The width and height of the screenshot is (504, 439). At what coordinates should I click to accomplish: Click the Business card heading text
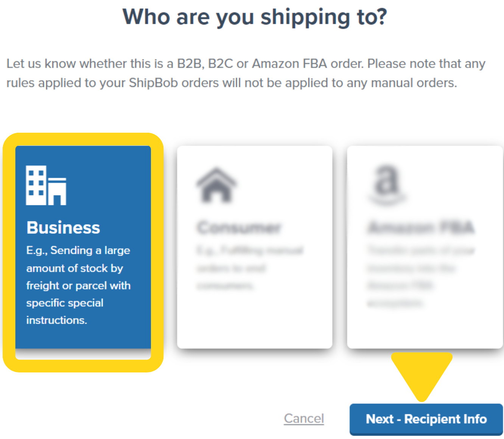pos(63,227)
